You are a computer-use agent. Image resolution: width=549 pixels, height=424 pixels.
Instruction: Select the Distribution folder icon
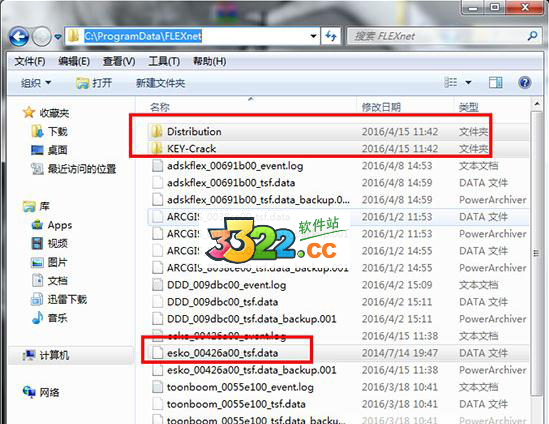point(156,132)
